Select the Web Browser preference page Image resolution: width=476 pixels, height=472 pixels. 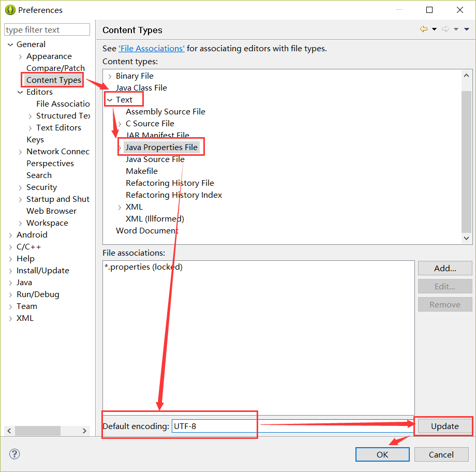[51, 211]
